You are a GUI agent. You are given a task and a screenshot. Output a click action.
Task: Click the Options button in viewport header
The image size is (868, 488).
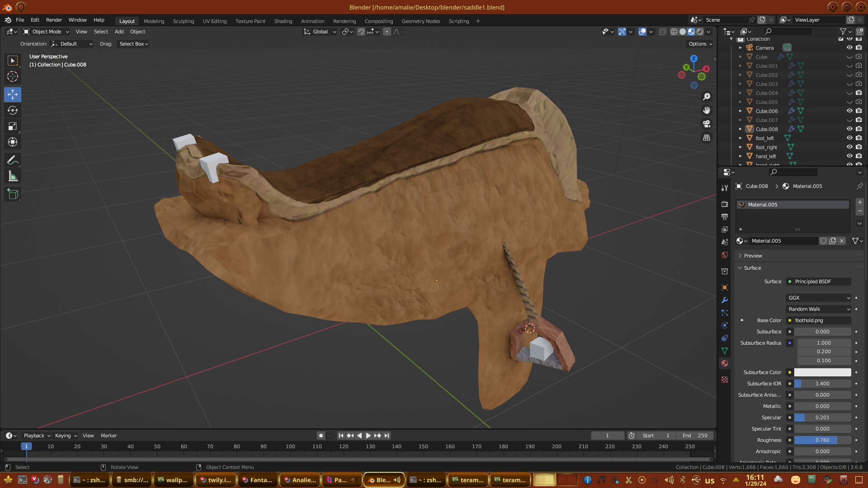pyautogui.click(x=700, y=44)
